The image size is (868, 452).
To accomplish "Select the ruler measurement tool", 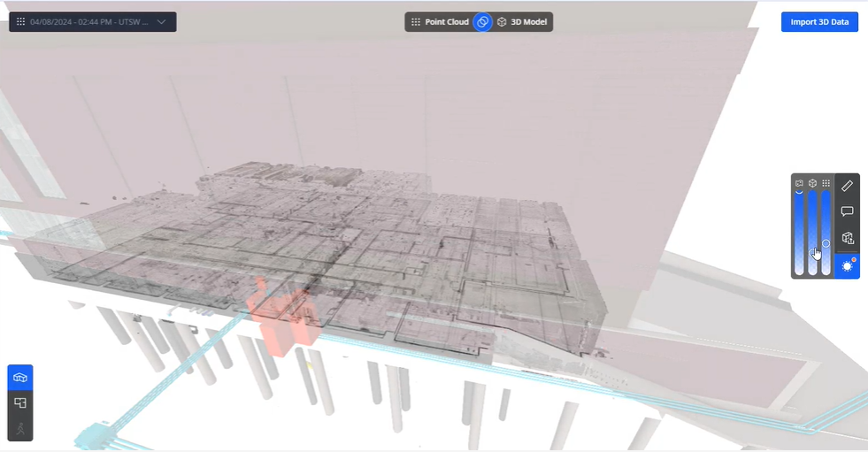I will (x=847, y=186).
